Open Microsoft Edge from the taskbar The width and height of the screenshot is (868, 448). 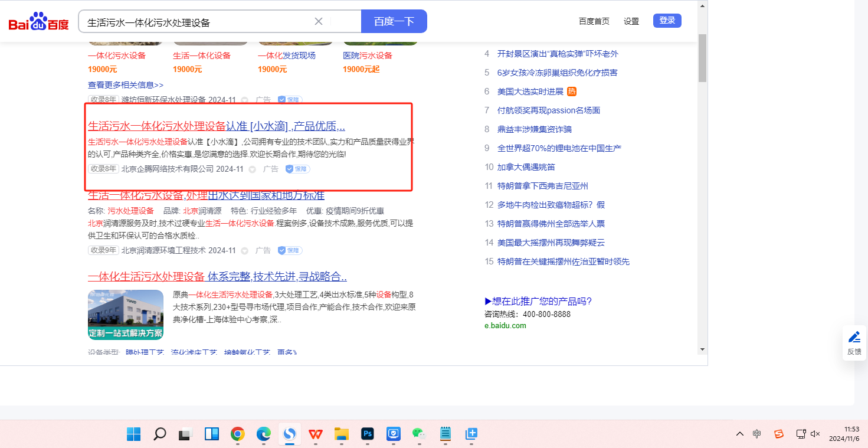pos(264,434)
